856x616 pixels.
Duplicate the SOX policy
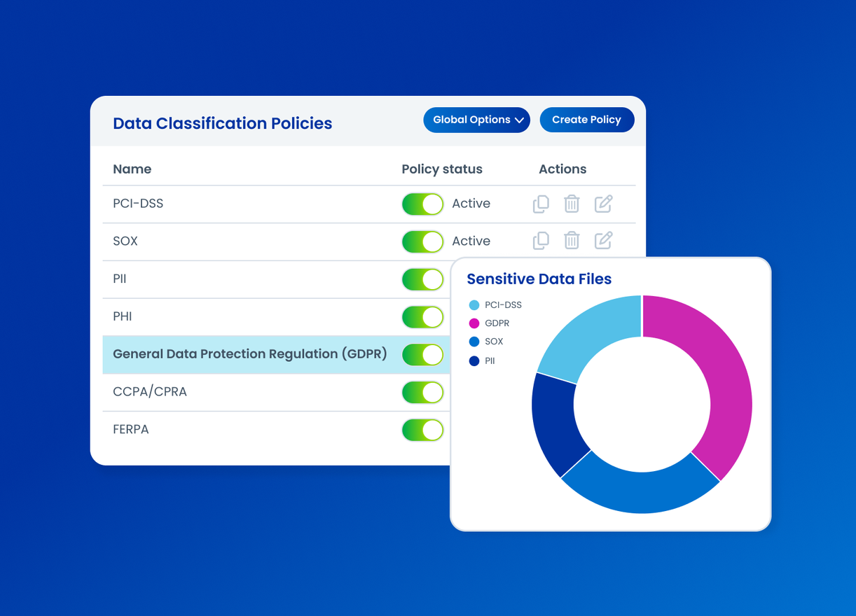(541, 241)
